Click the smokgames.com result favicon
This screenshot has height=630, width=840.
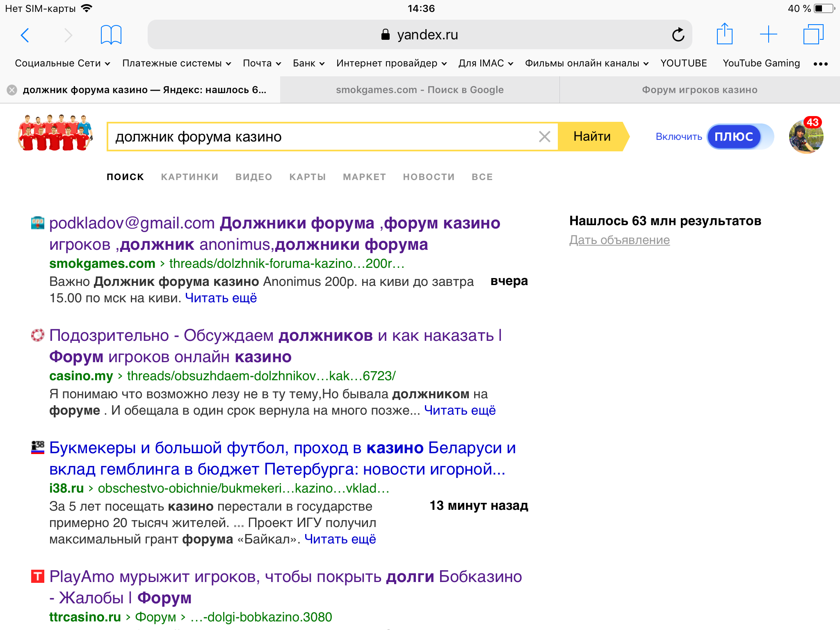(38, 223)
